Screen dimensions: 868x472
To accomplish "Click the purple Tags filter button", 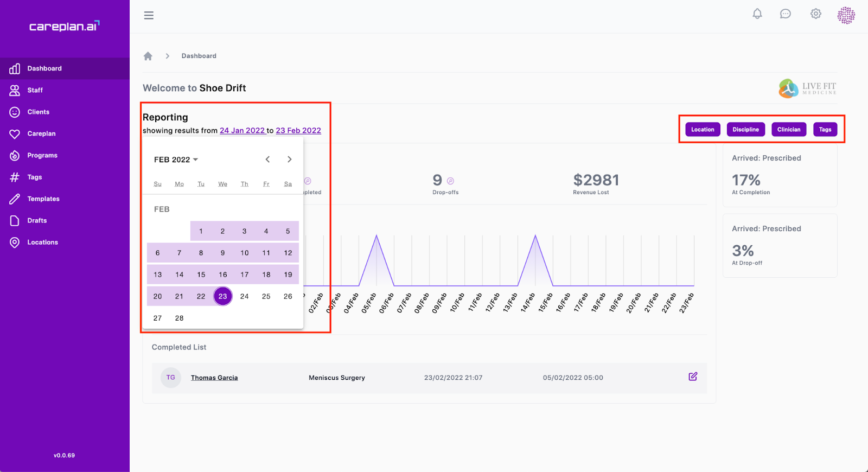I will pos(825,129).
